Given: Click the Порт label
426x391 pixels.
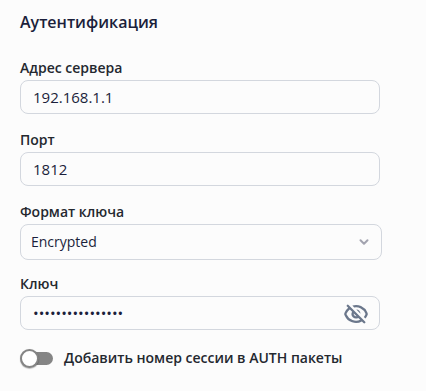Looking at the screenshot, I should click(x=37, y=140).
